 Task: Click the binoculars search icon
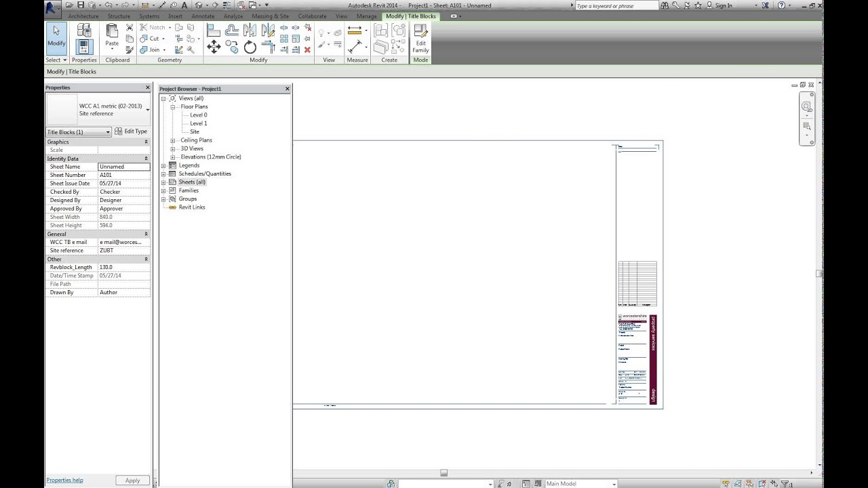(x=665, y=5)
